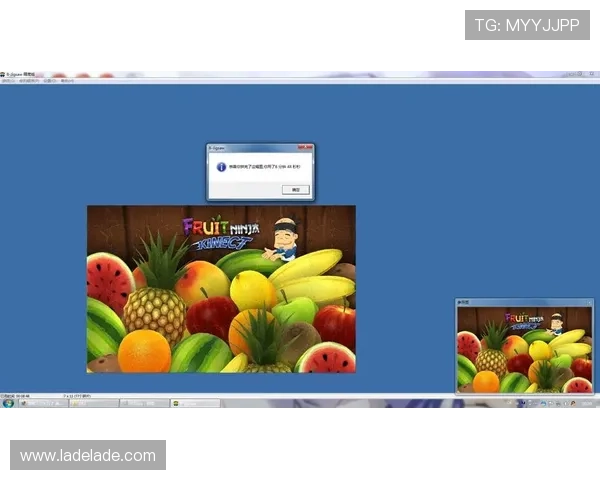This screenshot has width=600, height=480.
Task: Open the first menu in the menu bar
Action: (x=9, y=81)
